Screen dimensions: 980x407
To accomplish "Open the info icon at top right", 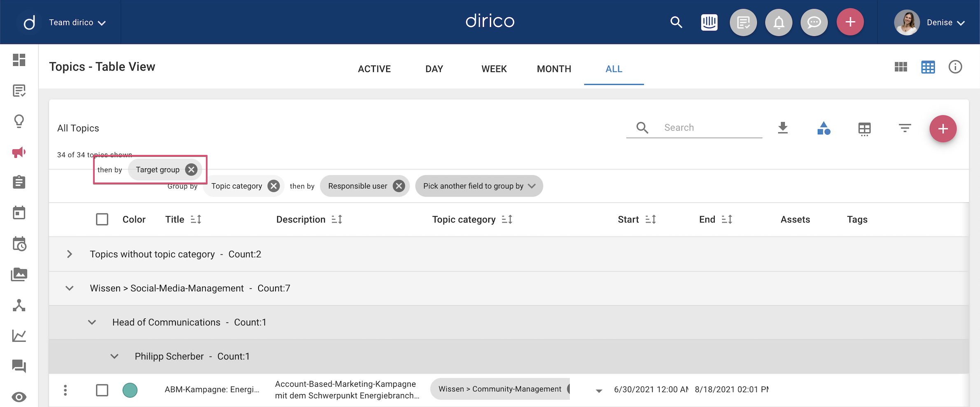I will tap(955, 67).
